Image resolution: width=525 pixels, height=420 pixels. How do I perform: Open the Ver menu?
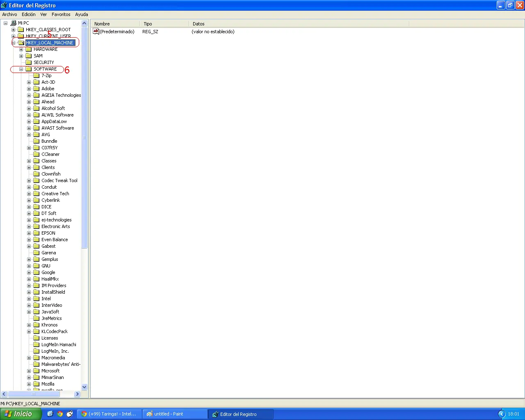pos(43,14)
